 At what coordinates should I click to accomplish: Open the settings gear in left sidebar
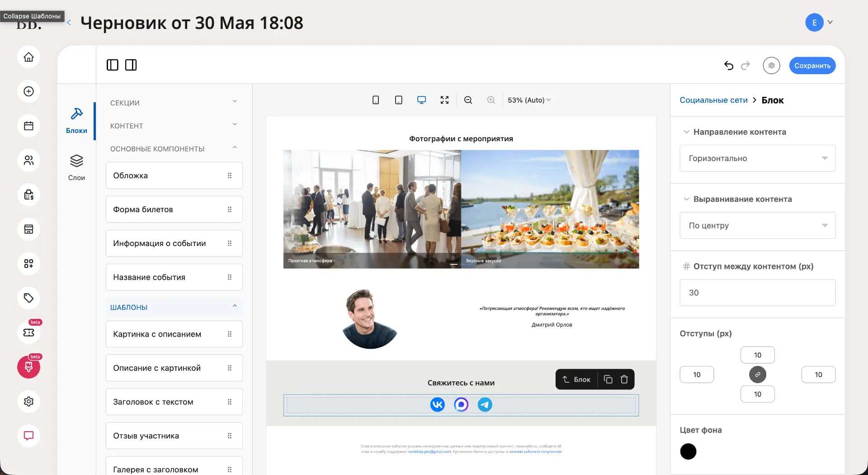pyautogui.click(x=28, y=401)
